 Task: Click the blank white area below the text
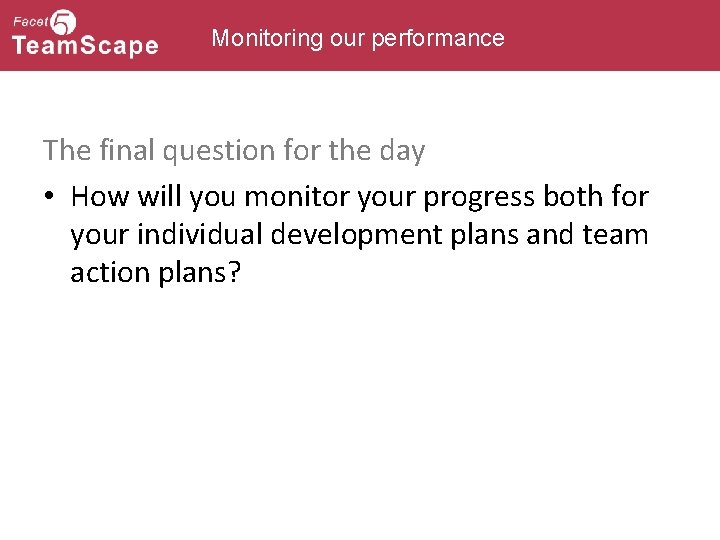coord(360,420)
